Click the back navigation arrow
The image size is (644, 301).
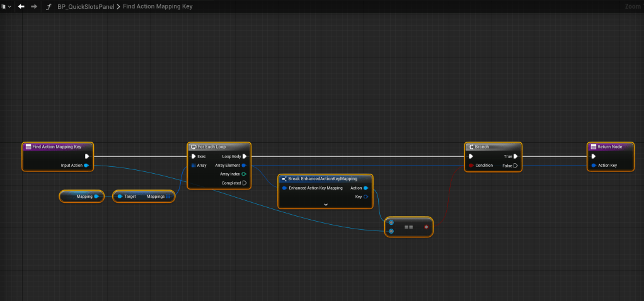tap(21, 6)
